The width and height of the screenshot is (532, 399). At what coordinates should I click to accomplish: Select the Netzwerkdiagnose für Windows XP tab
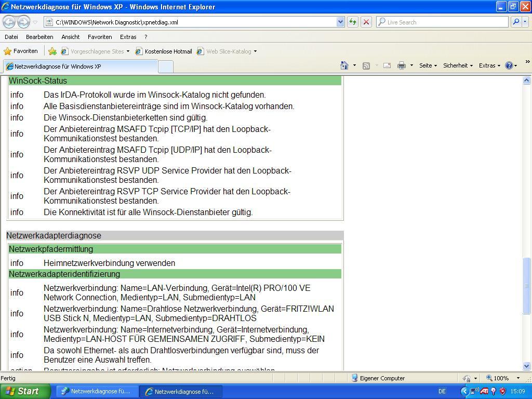pos(81,66)
